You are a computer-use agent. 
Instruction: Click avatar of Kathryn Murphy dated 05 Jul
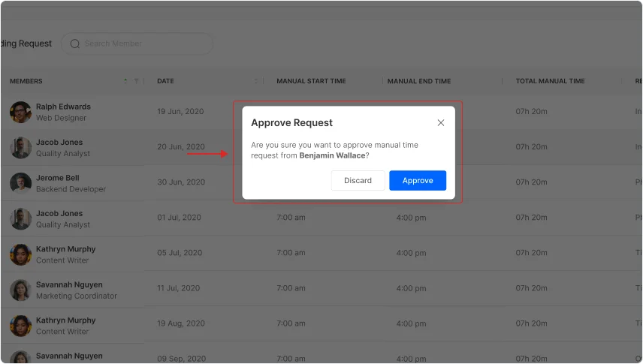tap(20, 254)
